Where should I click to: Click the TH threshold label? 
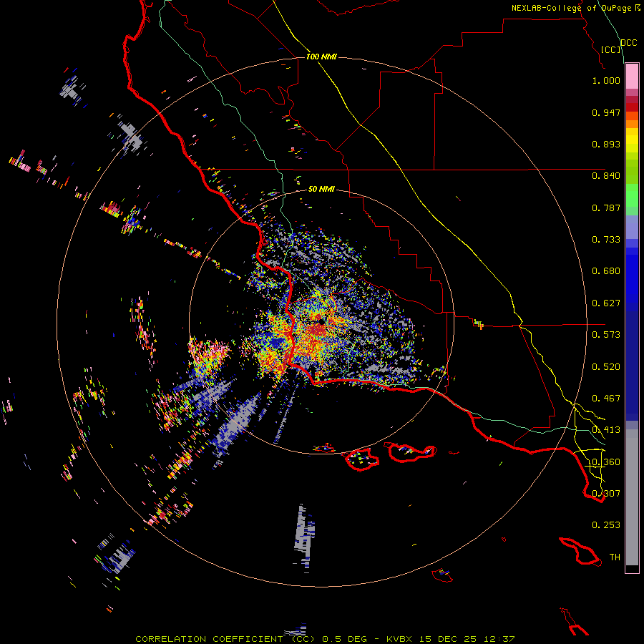pyautogui.click(x=615, y=557)
